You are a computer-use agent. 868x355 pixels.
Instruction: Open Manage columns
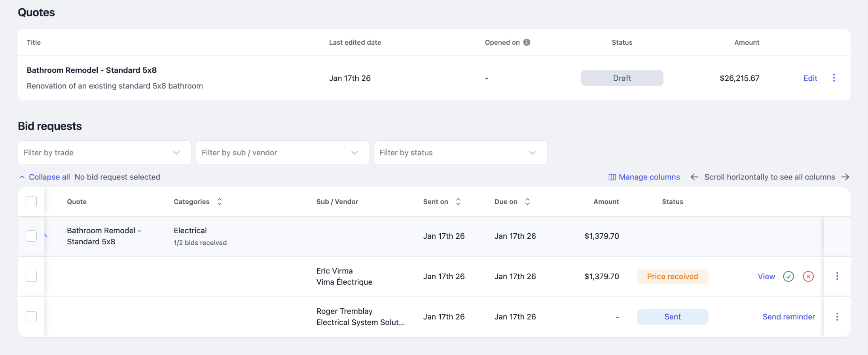644,177
